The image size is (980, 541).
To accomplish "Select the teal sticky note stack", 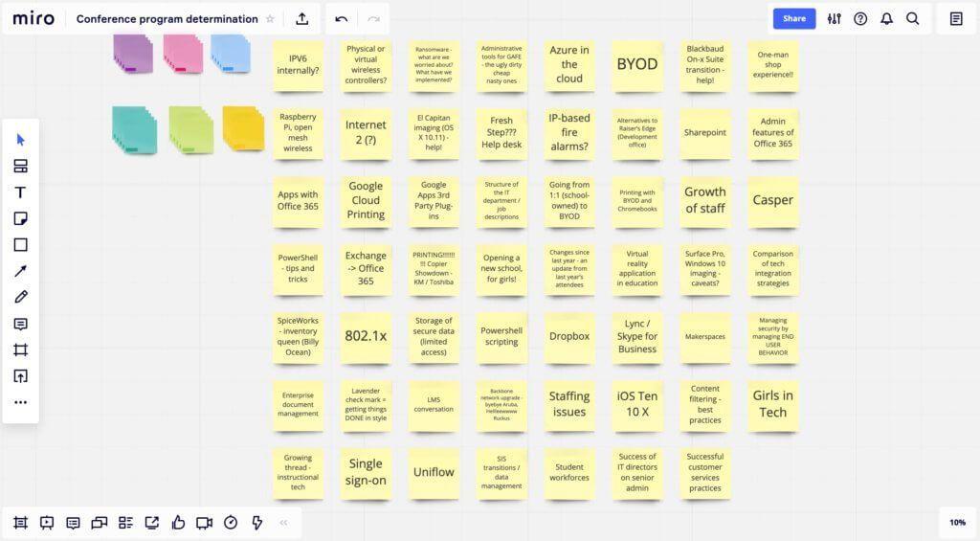I will (134, 130).
